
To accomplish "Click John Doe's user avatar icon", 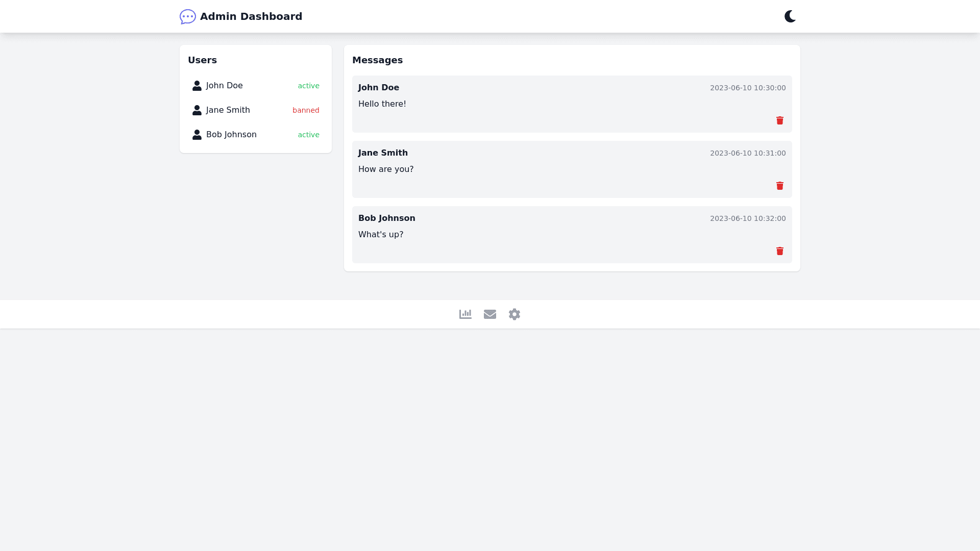I will click(x=197, y=86).
